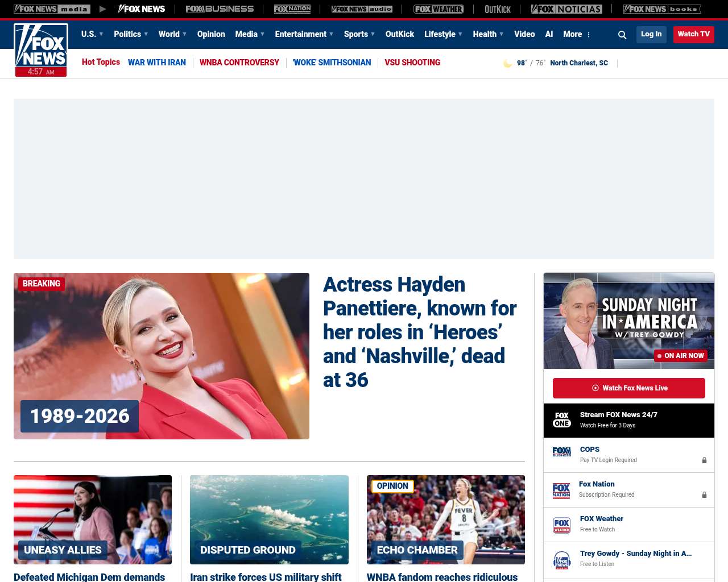728x582 pixels.
Task: Open the search magnifier icon
Action: coord(622,35)
